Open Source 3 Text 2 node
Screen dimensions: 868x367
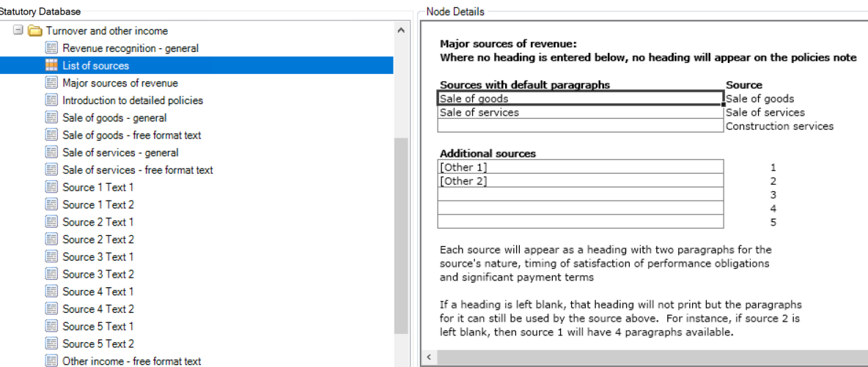98,274
